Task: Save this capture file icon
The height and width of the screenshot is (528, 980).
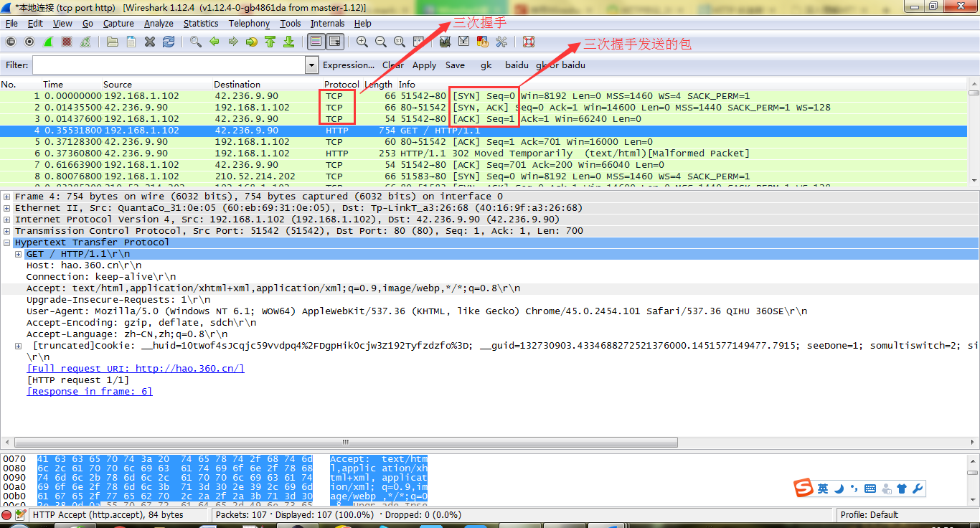Action: [131, 42]
